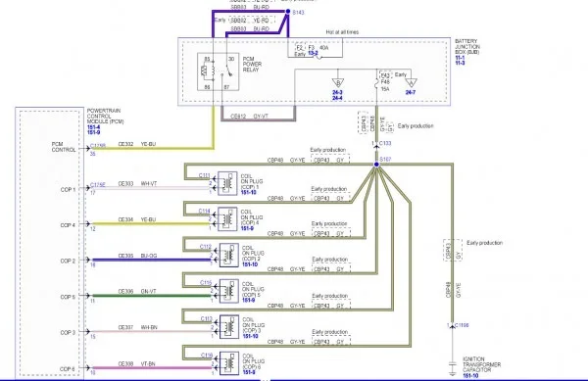
Task: Click the 'Hot at all times' text
Action: 342,32
